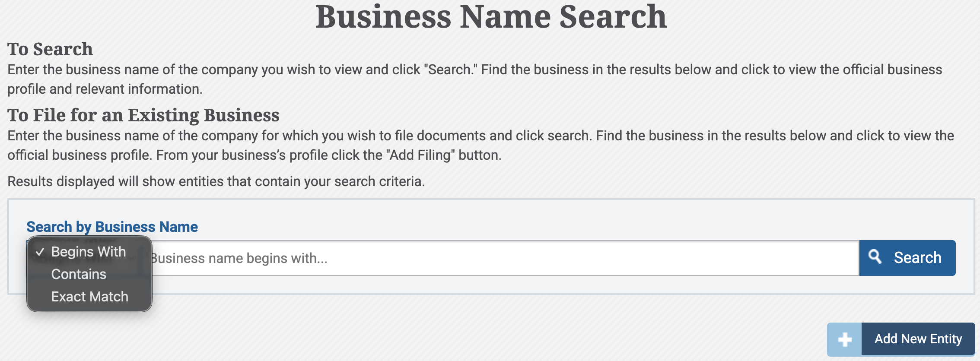Click the line starting 'Enter the business name of the company for which'
Image resolution: width=980 pixels, height=361 pixels.
tap(480, 136)
